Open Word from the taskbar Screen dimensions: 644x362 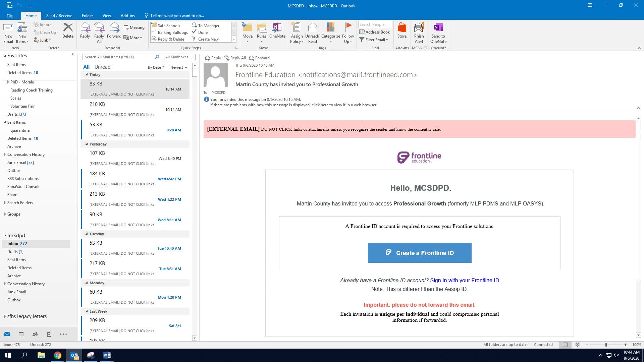pyautogui.click(x=107, y=355)
